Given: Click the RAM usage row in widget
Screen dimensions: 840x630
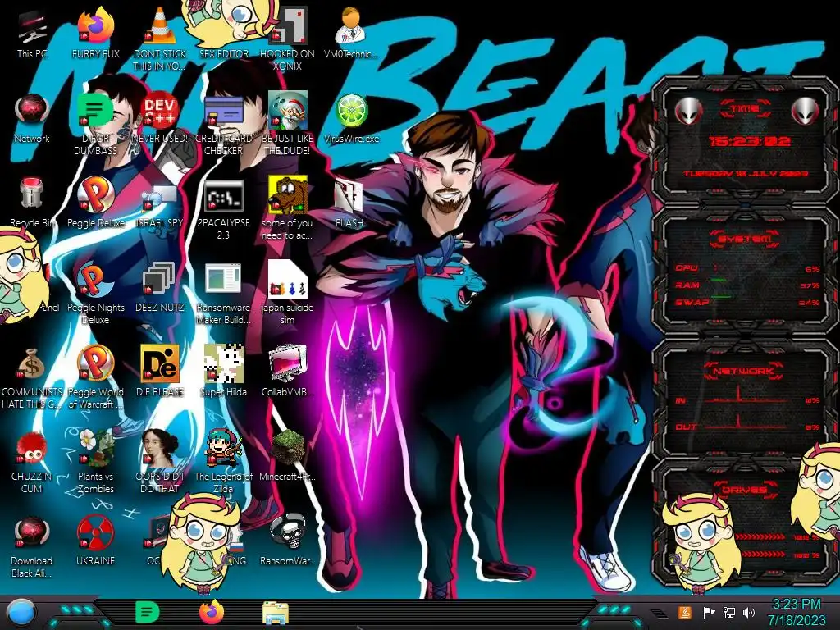Looking at the screenshot, I should tap(747, 285).
